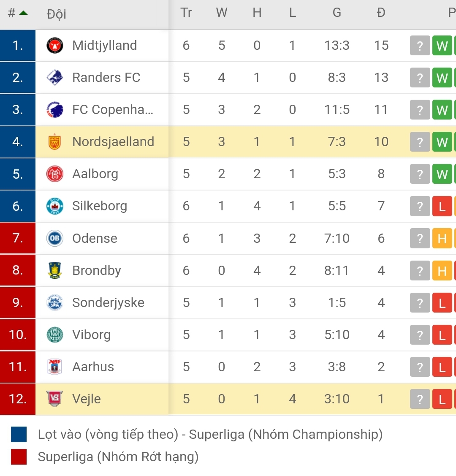The image size is (456, 476).
Task: Click the Brondby club crest
Action: [55, 270]
